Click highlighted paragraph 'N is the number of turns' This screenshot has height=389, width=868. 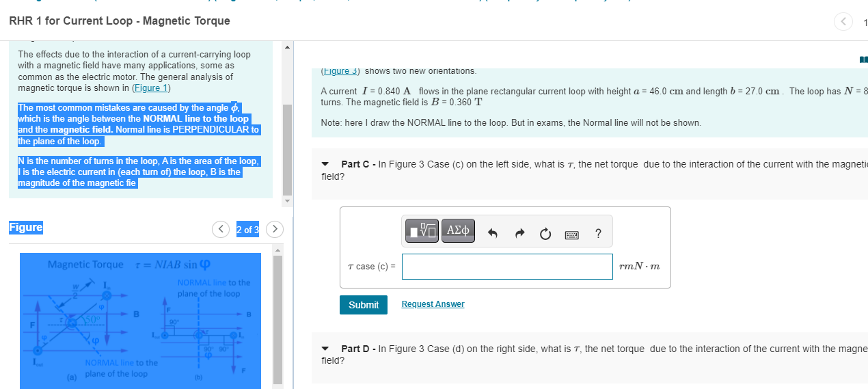pyautogui.click(x=139, y=172)
